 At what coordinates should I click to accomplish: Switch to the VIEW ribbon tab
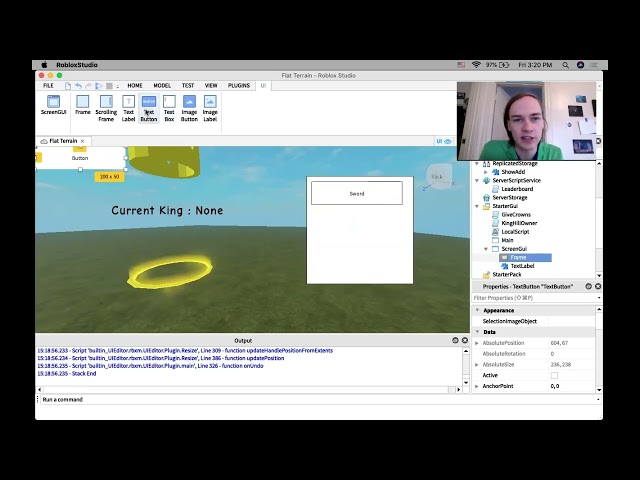211,86
